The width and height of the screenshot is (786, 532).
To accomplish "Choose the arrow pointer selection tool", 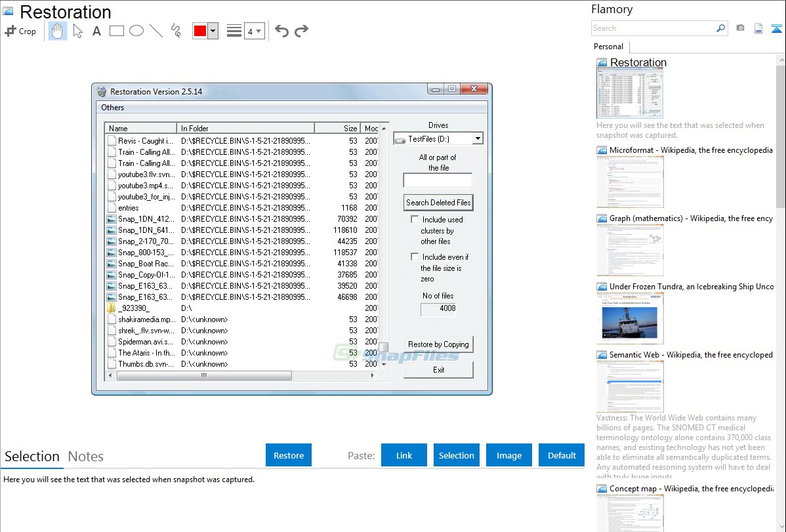I will pos(78,31).
